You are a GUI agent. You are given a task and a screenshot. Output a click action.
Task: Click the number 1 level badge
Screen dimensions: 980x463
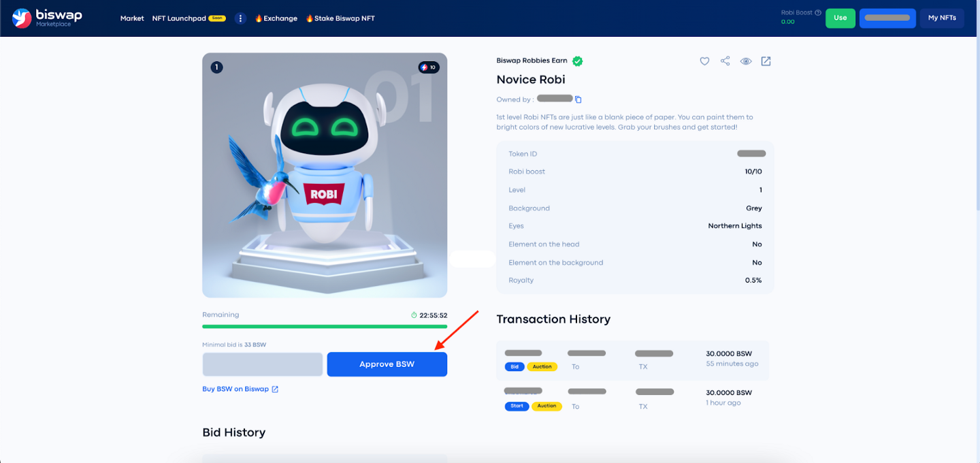[x=216, y=67]
